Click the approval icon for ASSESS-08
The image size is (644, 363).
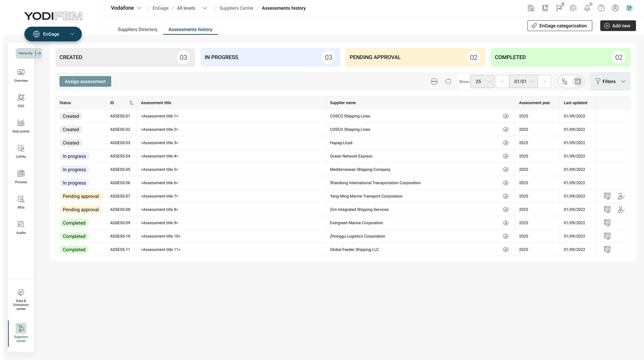point(621,210)
